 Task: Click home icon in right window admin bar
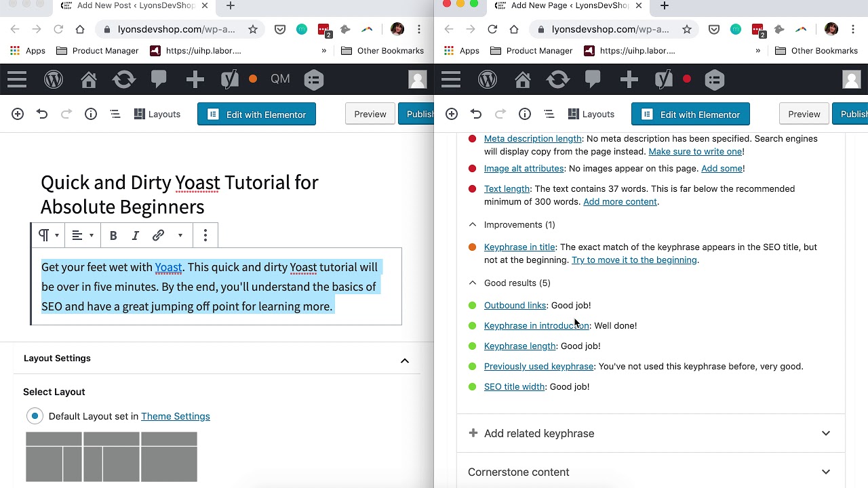[x=523, y=79]
